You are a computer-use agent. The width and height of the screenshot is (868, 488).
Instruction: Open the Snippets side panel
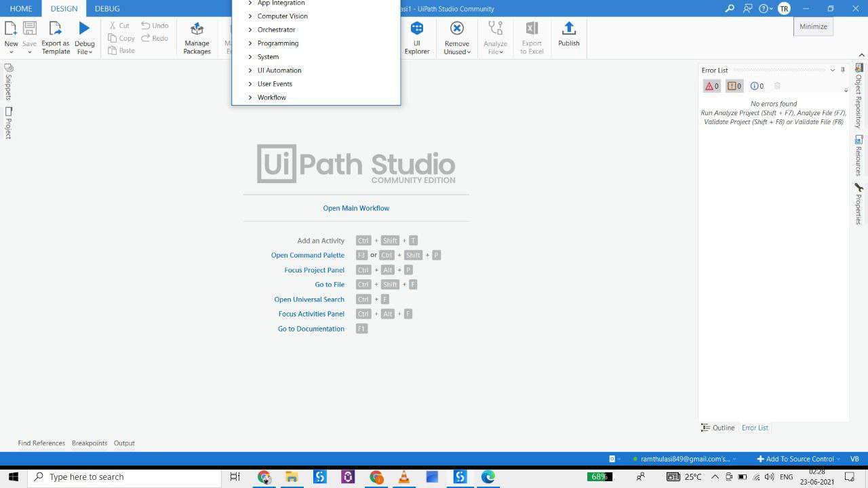8,81
